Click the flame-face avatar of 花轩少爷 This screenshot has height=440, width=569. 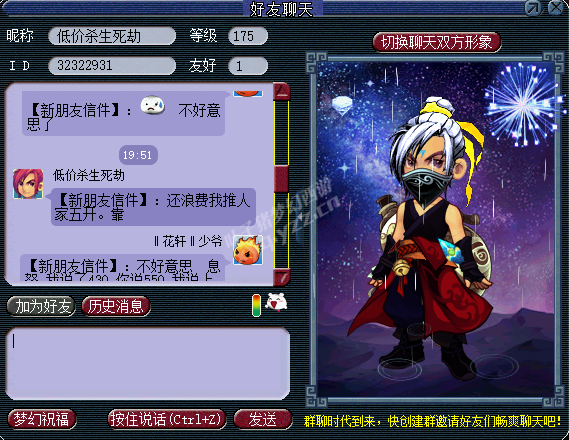pos(248,250)
